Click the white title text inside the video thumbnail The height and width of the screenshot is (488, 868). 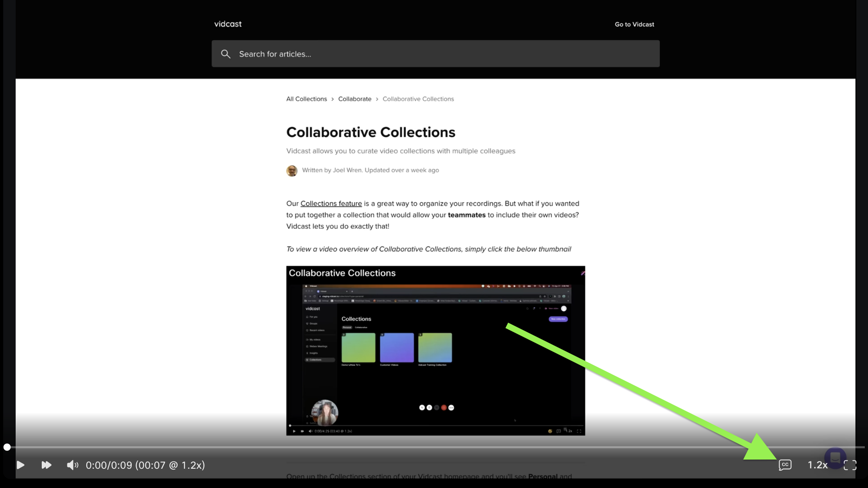pyautogui.click(x=342, y=273)
